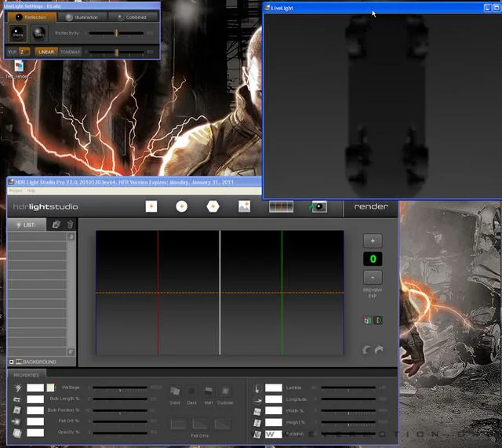The width and height of the screenshot is (502, 448).
Task: Enable TONEMAP display mode
Action: click(x=70, y=52)
